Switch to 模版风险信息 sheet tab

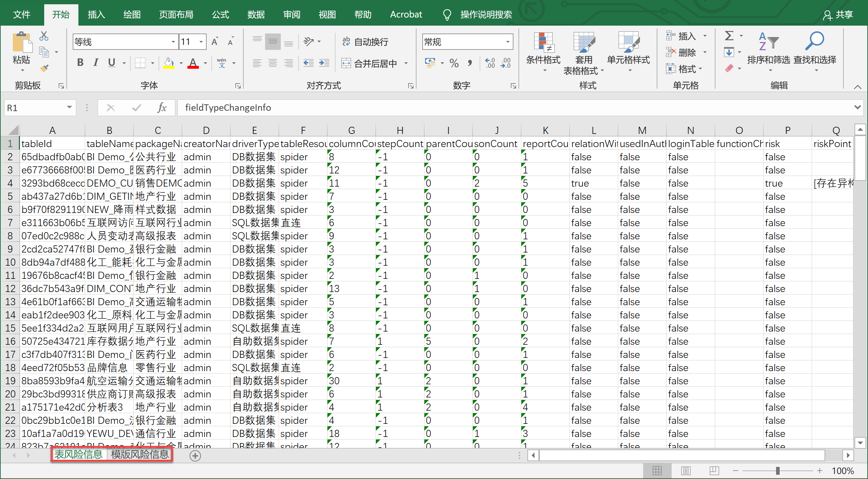pos(140,455)
